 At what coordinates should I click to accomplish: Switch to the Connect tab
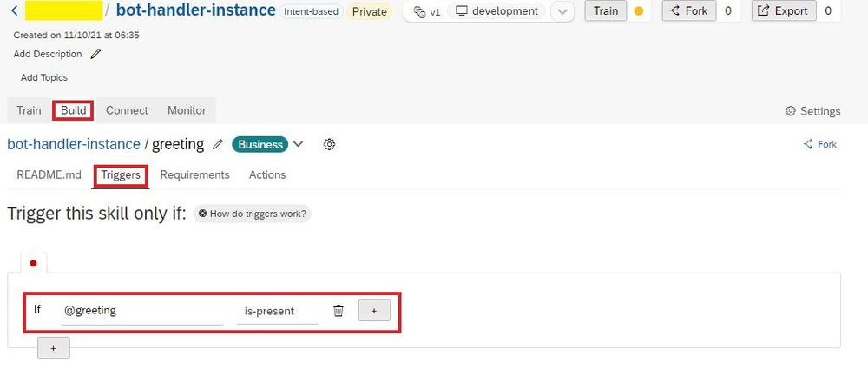click(x=127, y=110)
